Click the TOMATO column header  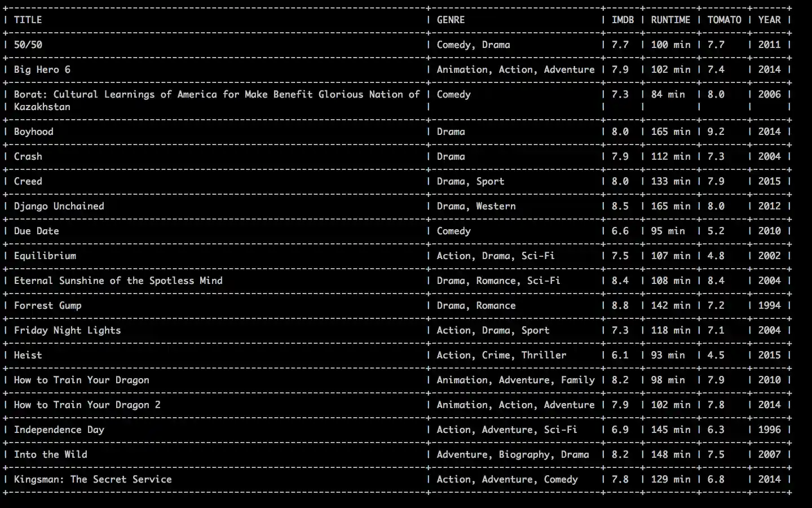coord(724,20)
